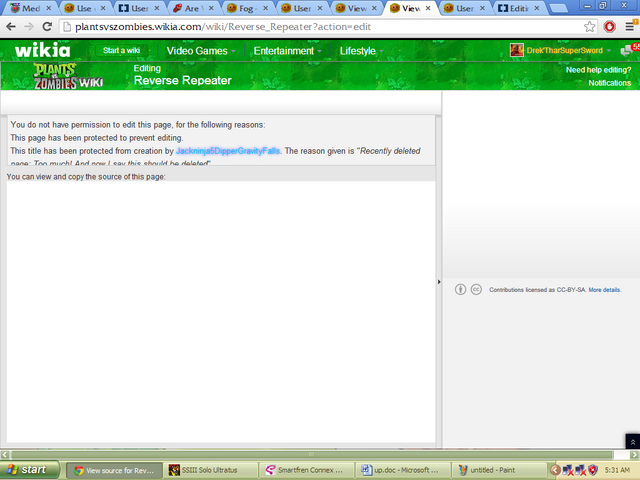
Task: Switch to untitled - Paint taskbar item
Action: point(500,470)
